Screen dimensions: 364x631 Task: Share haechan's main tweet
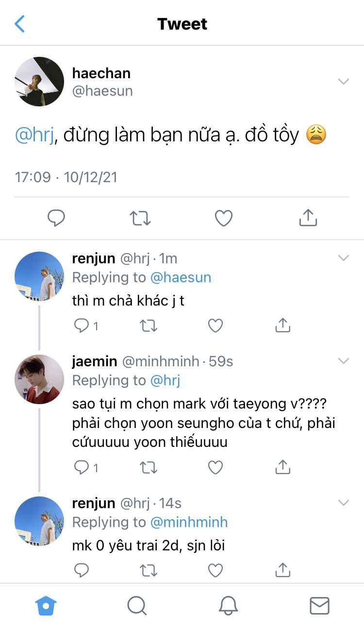pos(308,218)
